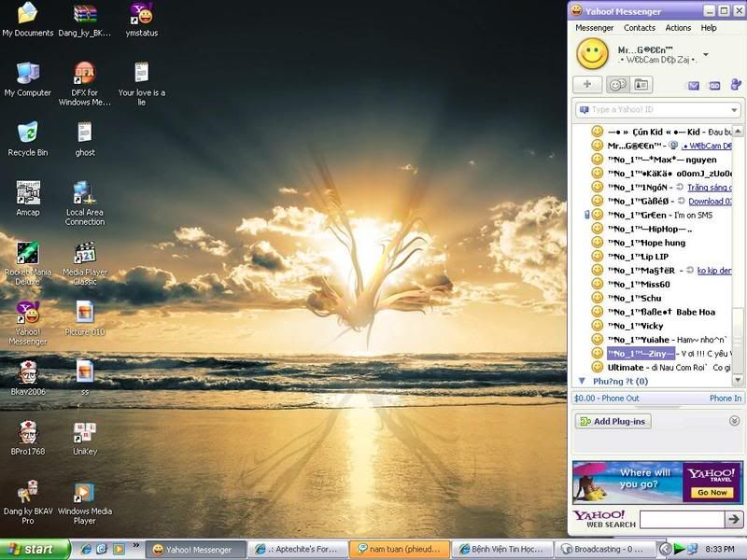Switch to Bệnh Viện Tin Học taskbar window
The width and height of the screenshot is (747, 560).
coord(502,549)
